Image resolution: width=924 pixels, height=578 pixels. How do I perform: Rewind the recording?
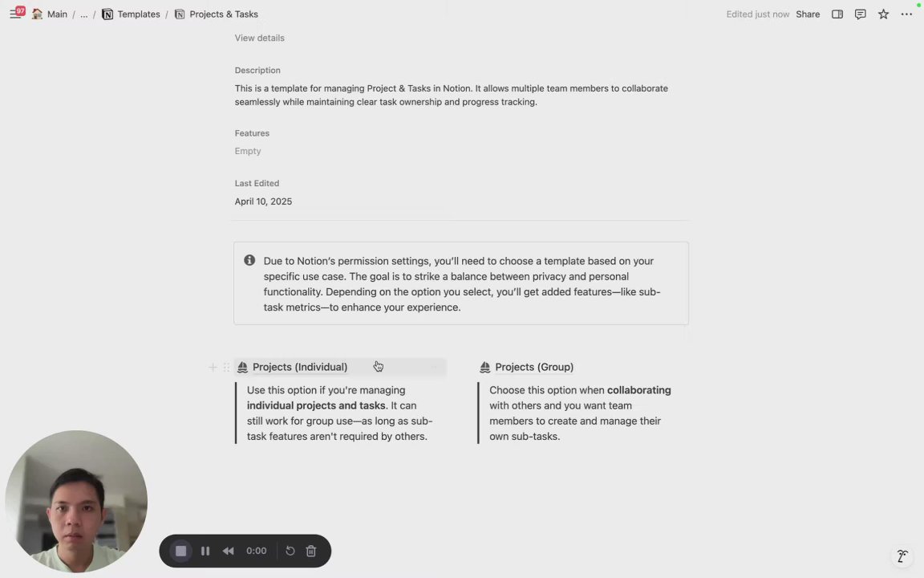228,551
